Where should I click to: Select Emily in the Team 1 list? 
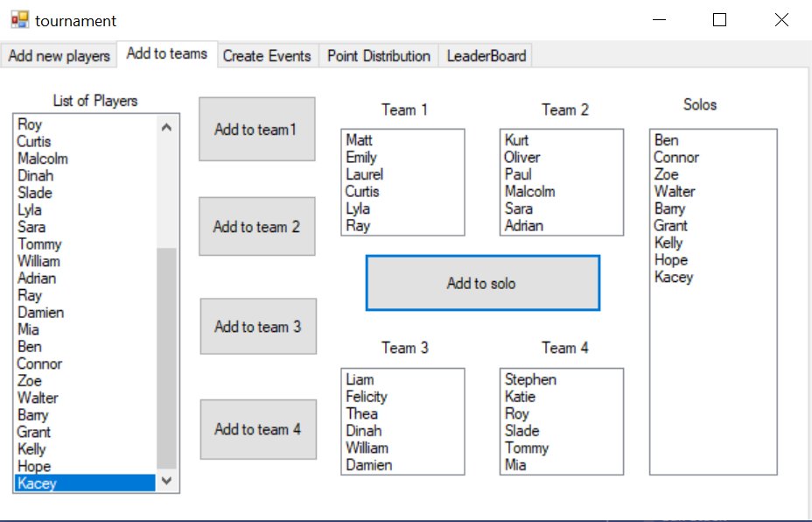pos(402,157)
